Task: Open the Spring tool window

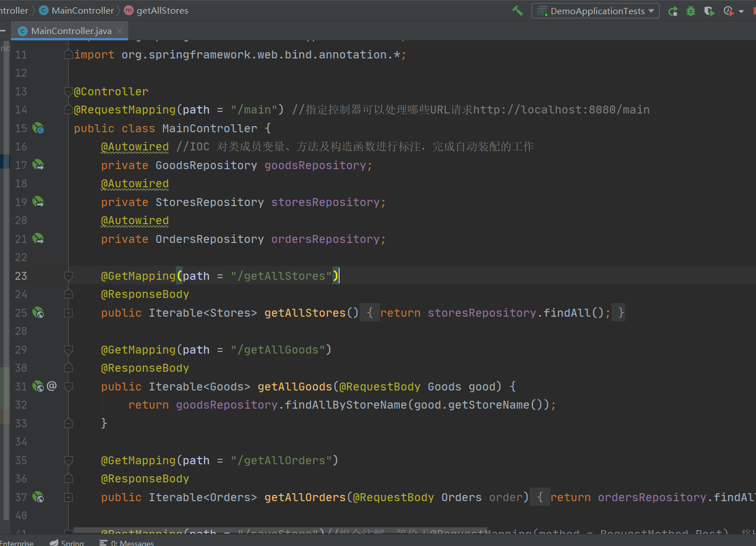Action: (67, 543)
